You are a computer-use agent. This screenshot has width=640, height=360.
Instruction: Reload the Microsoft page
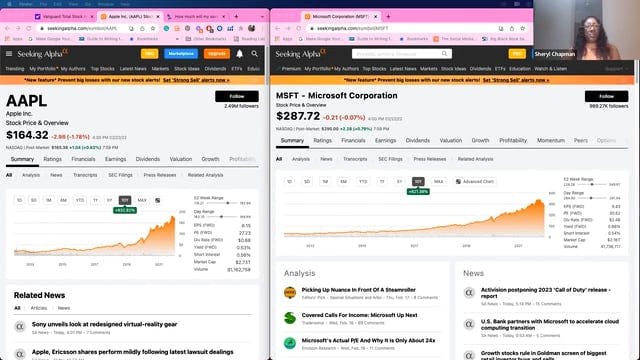(x=299, y=29)
